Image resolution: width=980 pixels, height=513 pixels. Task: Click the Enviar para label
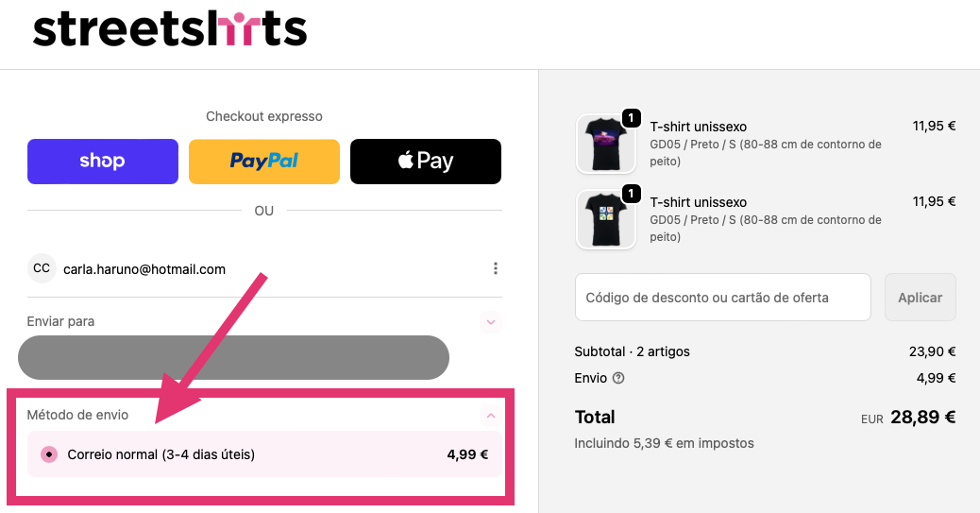point(60,321)
